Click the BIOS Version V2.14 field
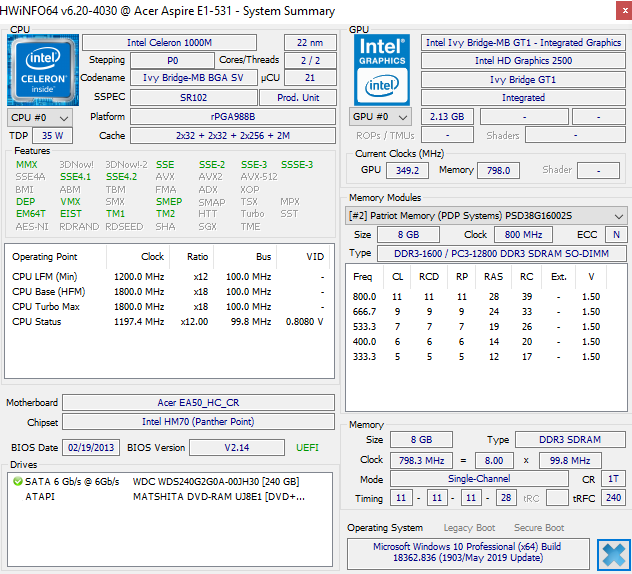 point(237,447)
